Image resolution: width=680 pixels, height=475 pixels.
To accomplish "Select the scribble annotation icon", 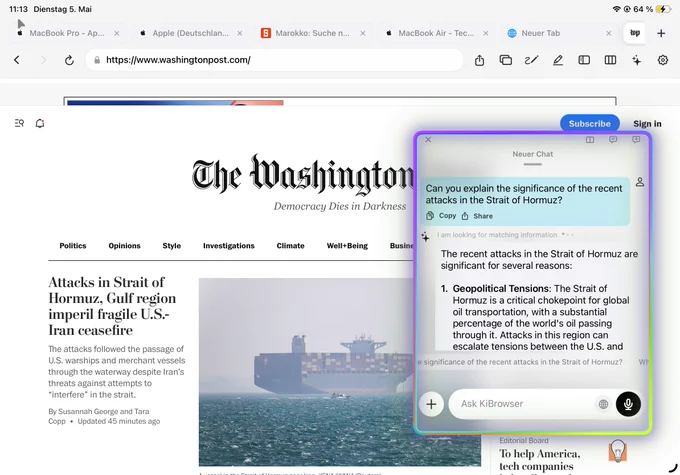I will click(532, 60).
